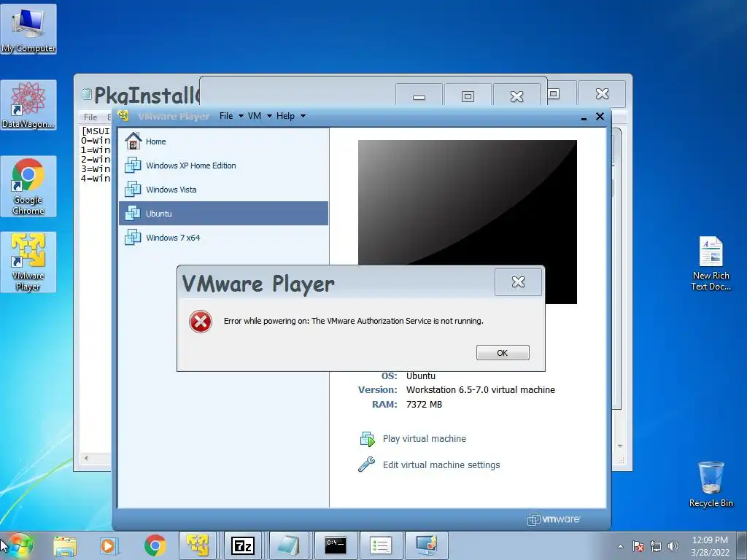
Task: Close the VMware Player error dialog
Action: 518,282
